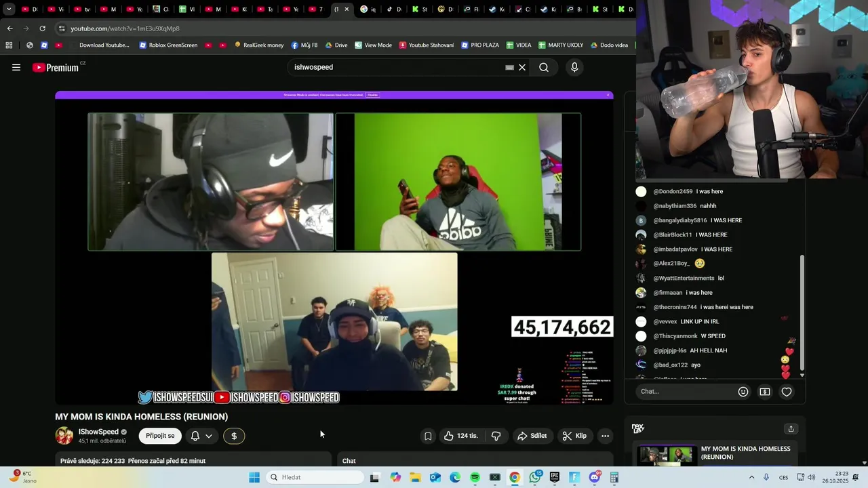The width and height of the screenshot is (868, 488).
Task: Send a heart reaction in live chat
Action: [787, 392]
